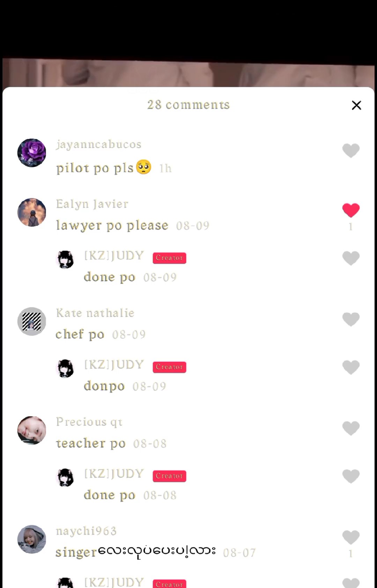The width and height of the screenshot is (377, 588).
Task: Unlike Ealyn Javier's lawyer comment
Action: pyautogui.click(x=351, y=210)
